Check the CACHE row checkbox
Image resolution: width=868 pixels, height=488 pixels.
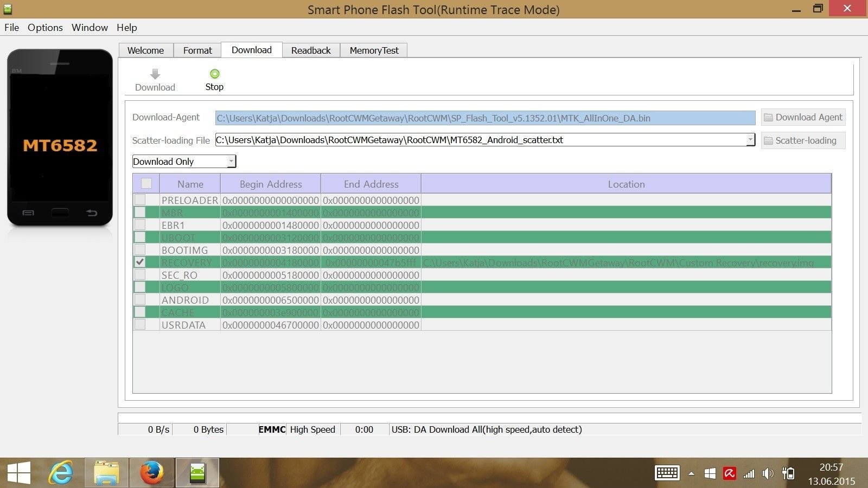[x=140, y=312]
